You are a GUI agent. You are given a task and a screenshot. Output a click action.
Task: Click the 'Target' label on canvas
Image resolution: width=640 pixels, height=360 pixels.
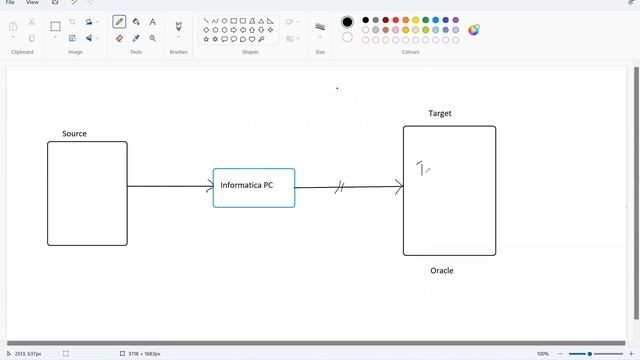point(440,113)
